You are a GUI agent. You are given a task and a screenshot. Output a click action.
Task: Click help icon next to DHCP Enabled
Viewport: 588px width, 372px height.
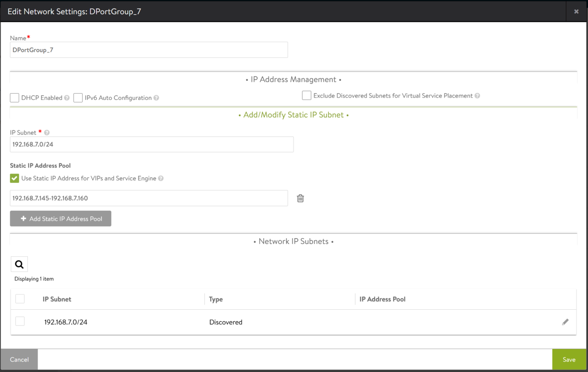(x=67, y=98)
